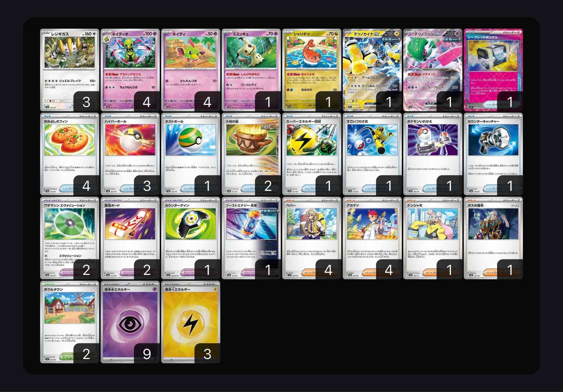The width and height of the screenshot is (563, 392).
Task: Select the カウンターキャッチャー card
Action: click(x=493, y=154)
